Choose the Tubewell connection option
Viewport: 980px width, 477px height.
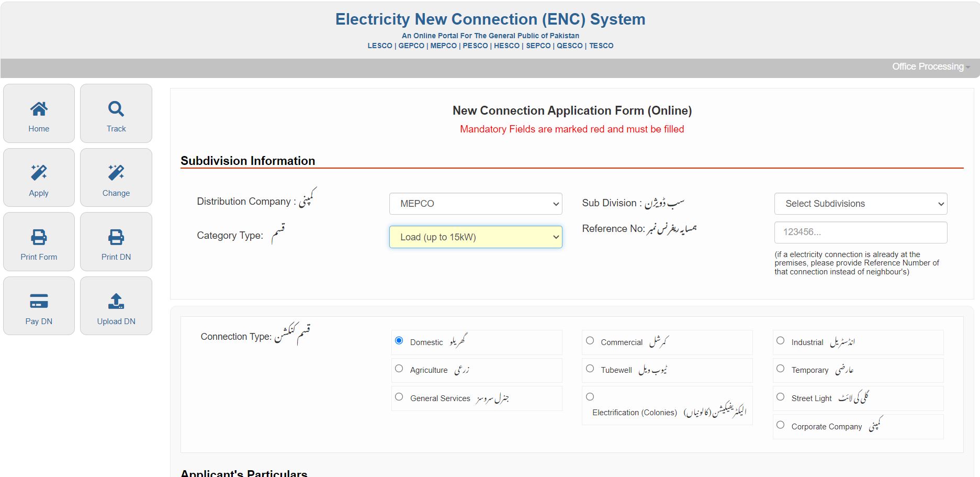[590, 369]
